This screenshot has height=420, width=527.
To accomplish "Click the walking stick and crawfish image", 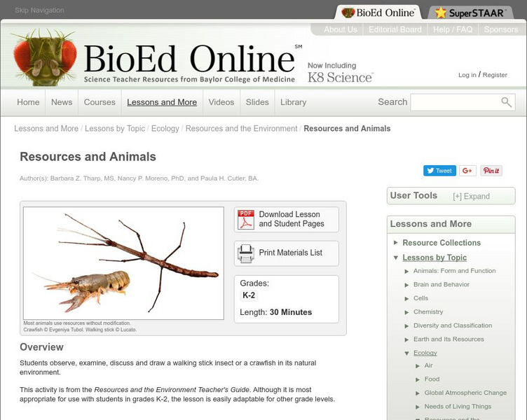I will 123,263.
